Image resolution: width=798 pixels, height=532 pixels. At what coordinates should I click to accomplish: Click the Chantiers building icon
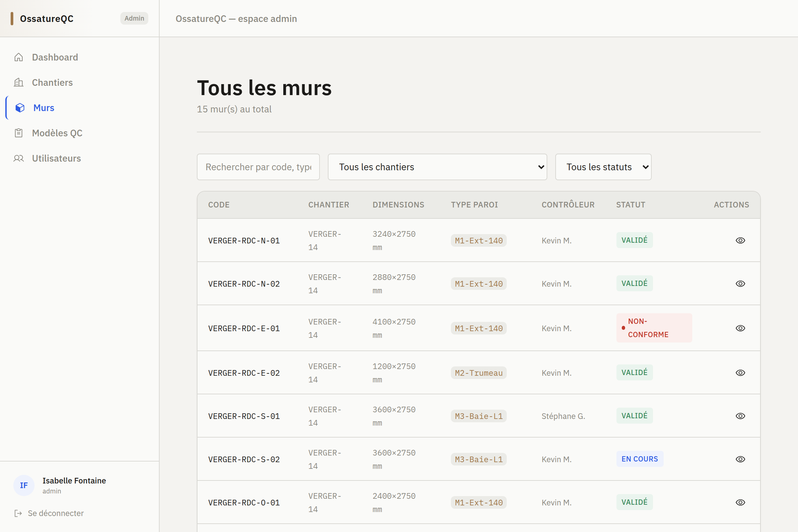19,82
